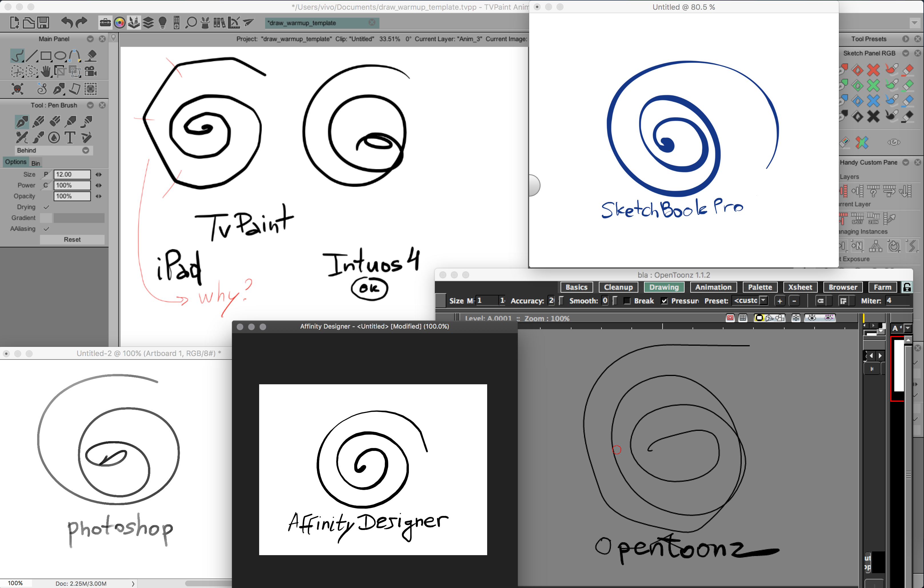Select the ellipse shape tool in Main Panel
The width and height of the screenshot is (924, 588).
(60, 56)
